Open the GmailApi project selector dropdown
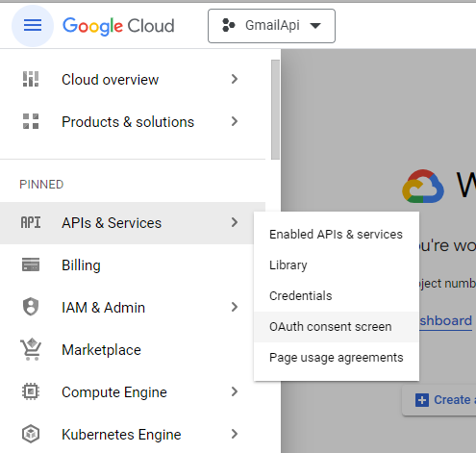The width and height of the screenshot is (476, 453). [x=271, y=26]
